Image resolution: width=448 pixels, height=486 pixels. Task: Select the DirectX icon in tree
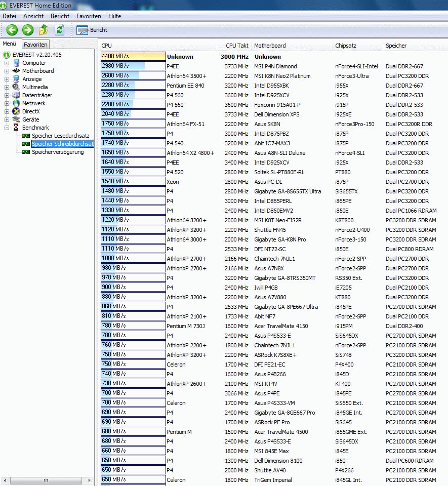17,111
